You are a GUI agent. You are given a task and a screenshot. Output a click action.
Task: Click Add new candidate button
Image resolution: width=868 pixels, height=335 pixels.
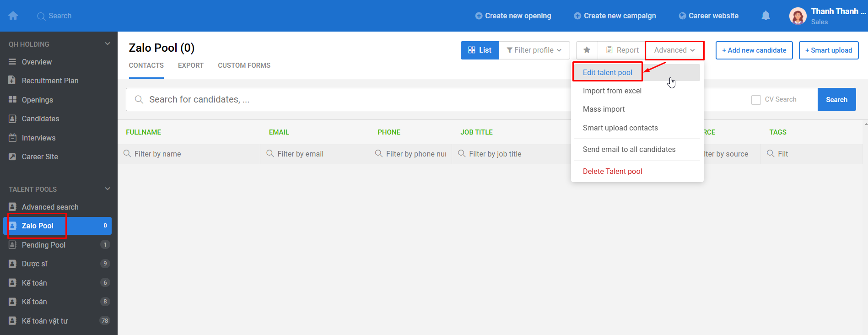pyautogui.click(x=754, y=50)
